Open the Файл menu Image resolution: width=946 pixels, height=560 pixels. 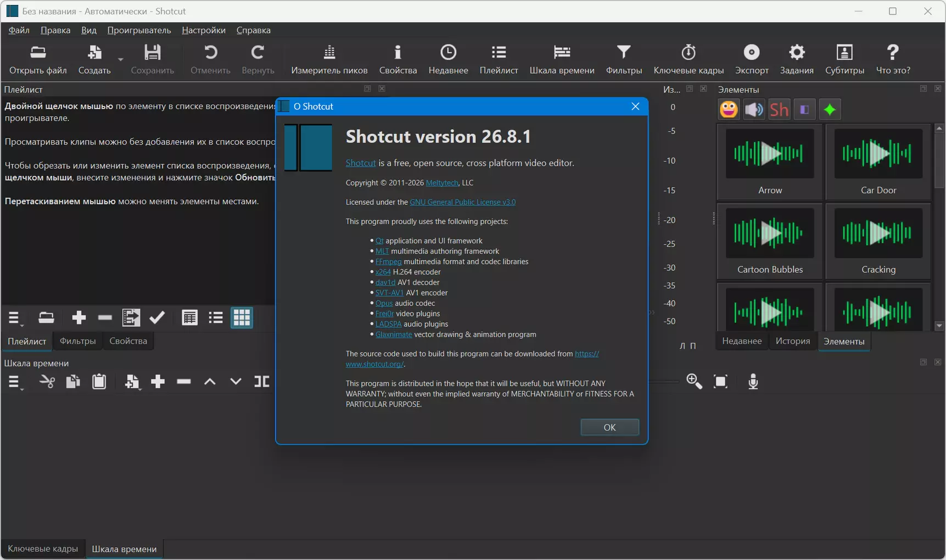click(19, 30)
